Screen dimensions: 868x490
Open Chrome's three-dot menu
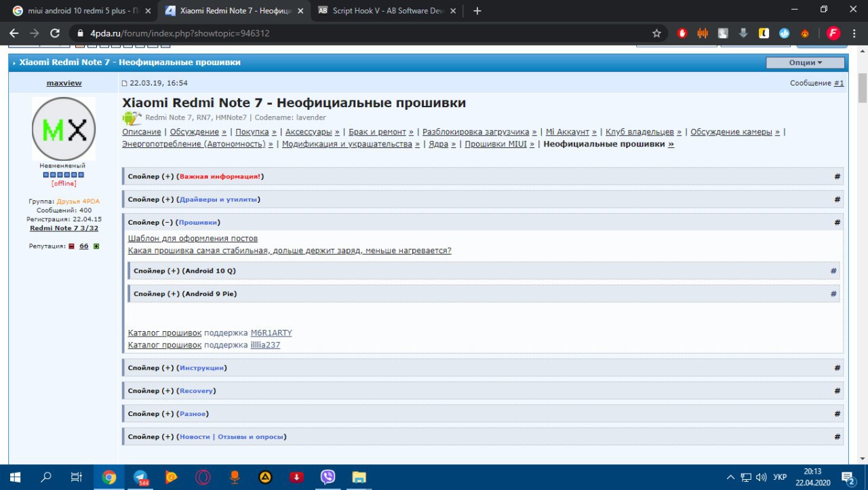[x=855, y=33]
